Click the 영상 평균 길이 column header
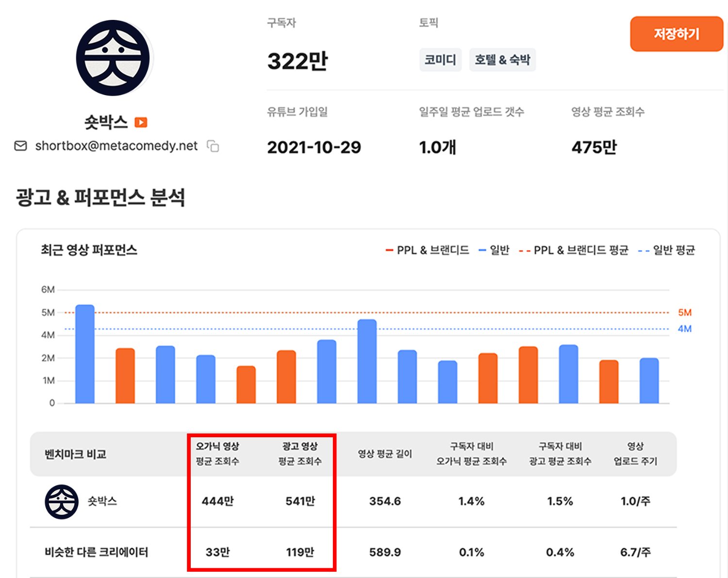The width and height of the screenshot is (728, 578). [385, 454]
